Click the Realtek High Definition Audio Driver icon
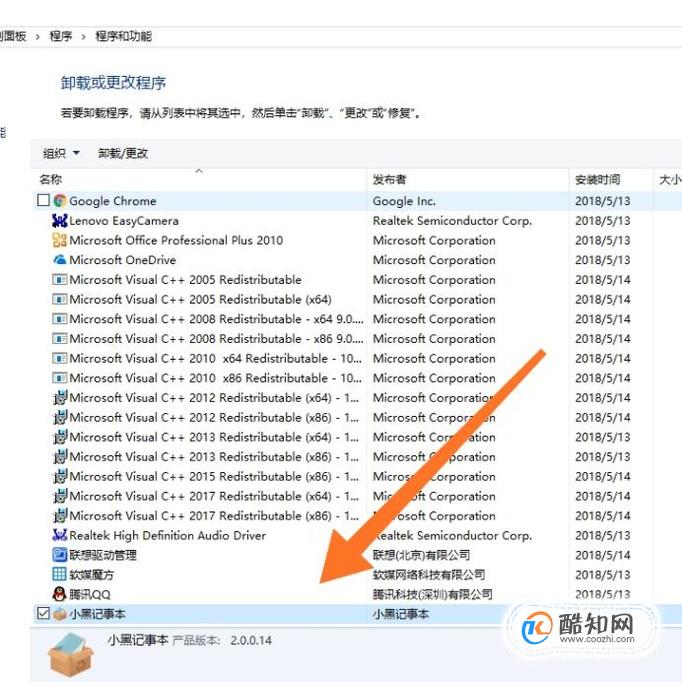This screenshot has width=682, height=682. [60, 535]
